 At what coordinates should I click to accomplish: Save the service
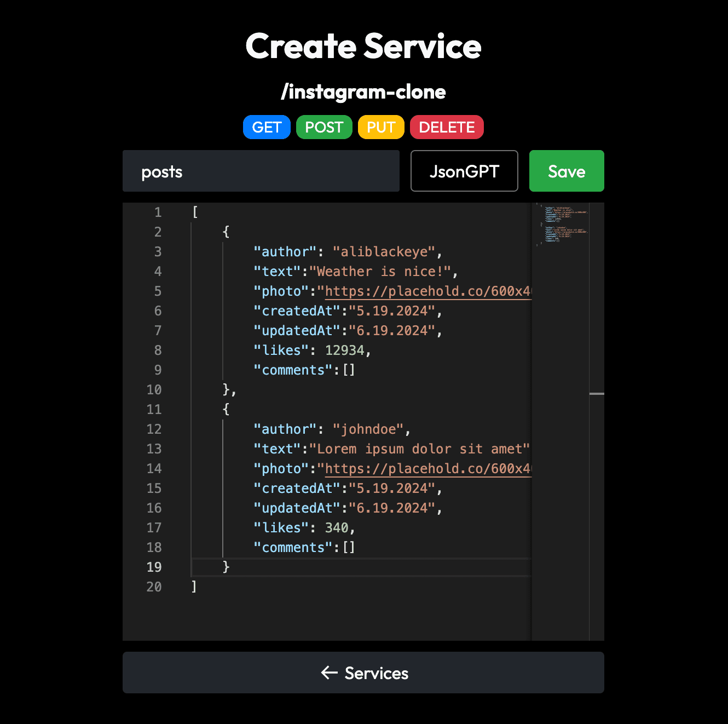[567, 171]
